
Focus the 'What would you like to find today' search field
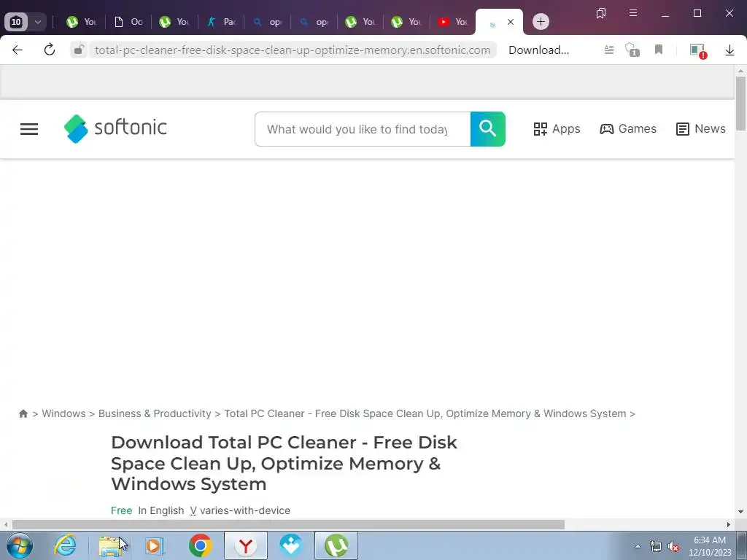[363, 129]
